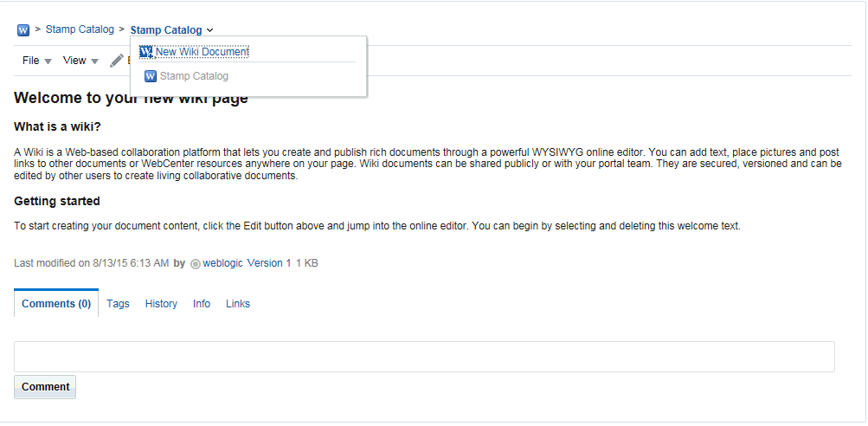Click the New Wiki Document icon
Screen dimensions: 868x426
point(145,52)
